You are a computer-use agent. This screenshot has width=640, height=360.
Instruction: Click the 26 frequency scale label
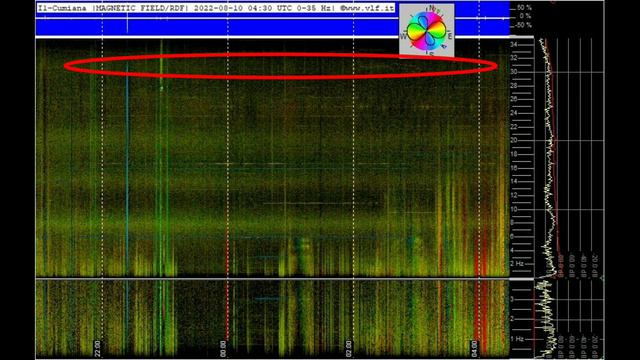[514, 99]
